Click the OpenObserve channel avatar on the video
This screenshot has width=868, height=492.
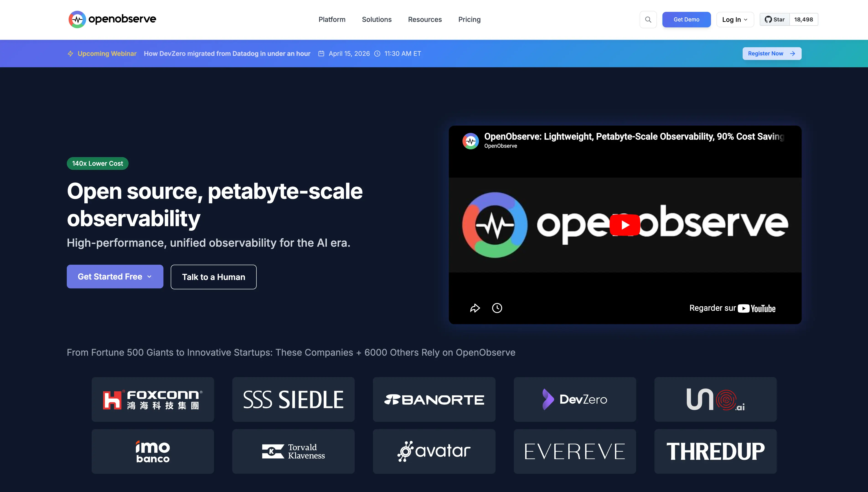470,141
